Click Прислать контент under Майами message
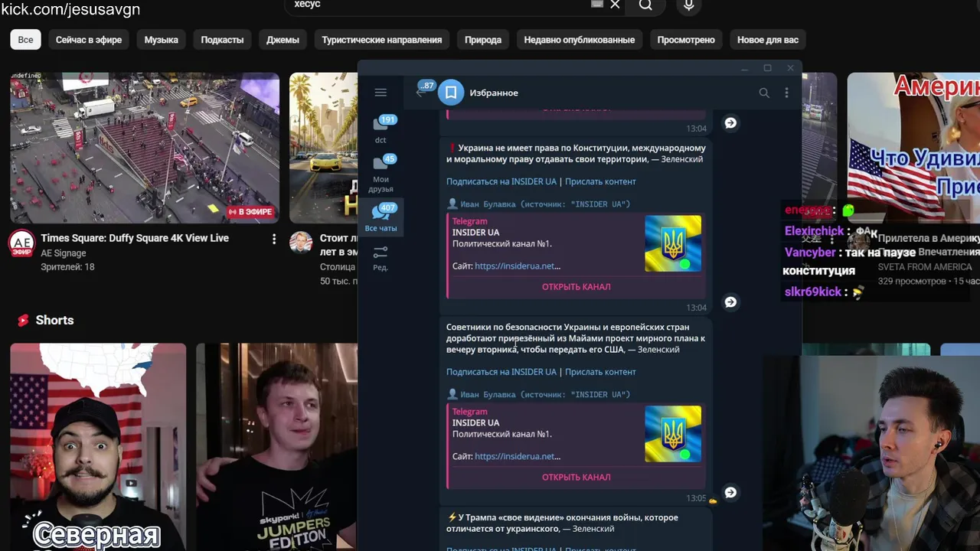The width and height of the screenshot is (980, 551). tap(600, 372)
